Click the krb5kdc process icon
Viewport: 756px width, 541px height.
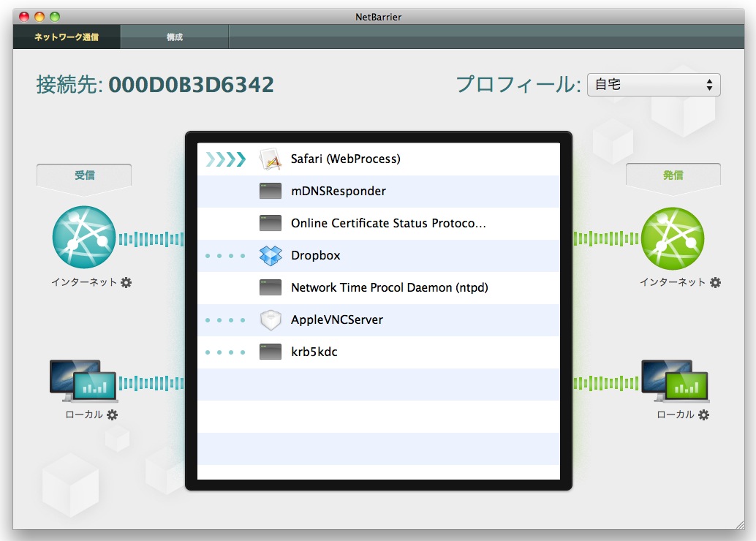click(x=271, y=352)
